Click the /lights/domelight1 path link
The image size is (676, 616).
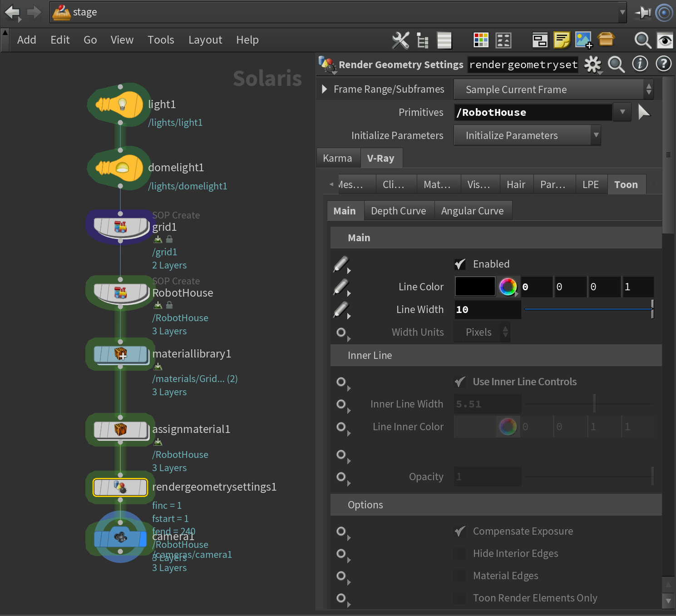pyautogui.click(x=188, y=186)
